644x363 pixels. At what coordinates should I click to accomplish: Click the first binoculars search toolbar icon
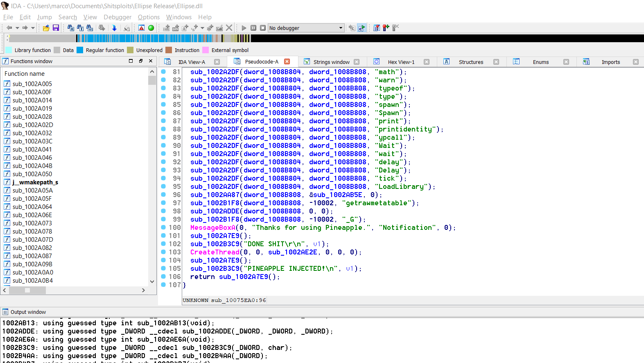click(x=70, y=28)
